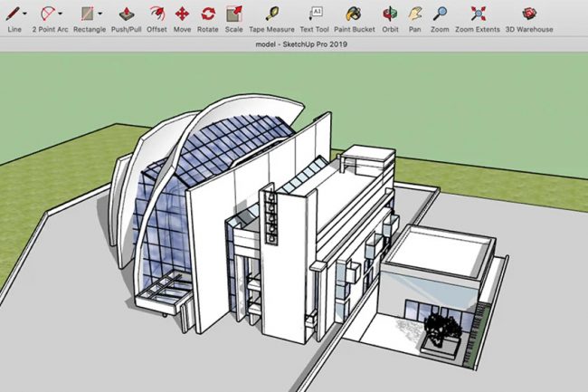588x392 pixels.
Task: Select the Rotate tool
Action: (x=208, y=13)
